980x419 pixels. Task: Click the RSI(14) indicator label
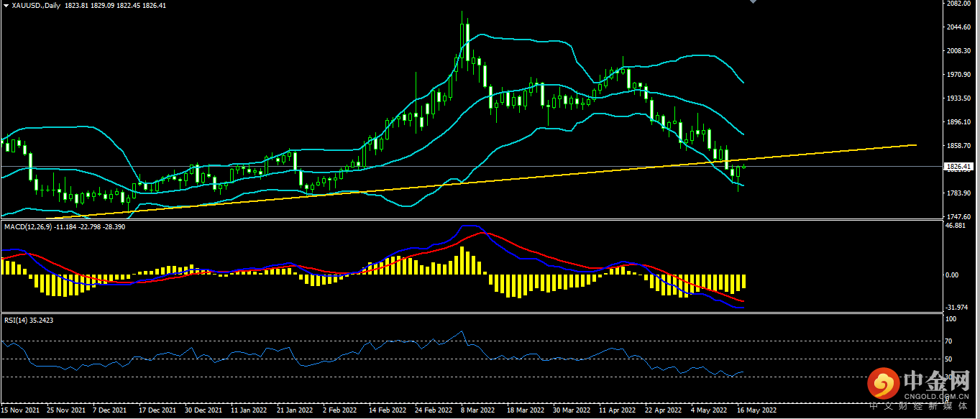(17, 320)
